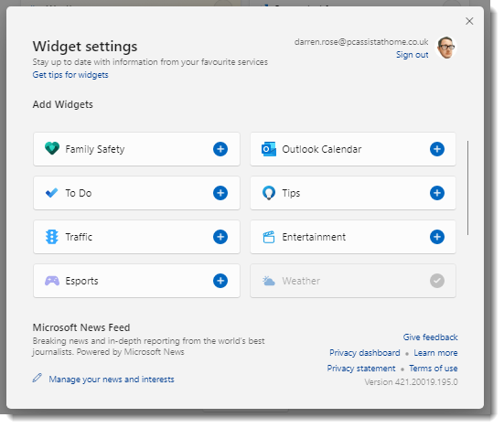
Task: Click the To Do checkmark icon
Action: click(x=51, y=193)
